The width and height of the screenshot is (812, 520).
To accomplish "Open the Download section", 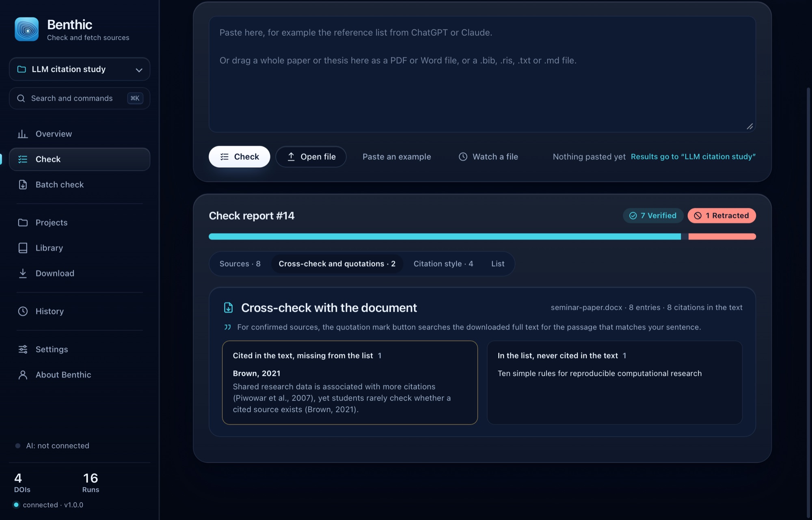I will click(x=80, y=273).
